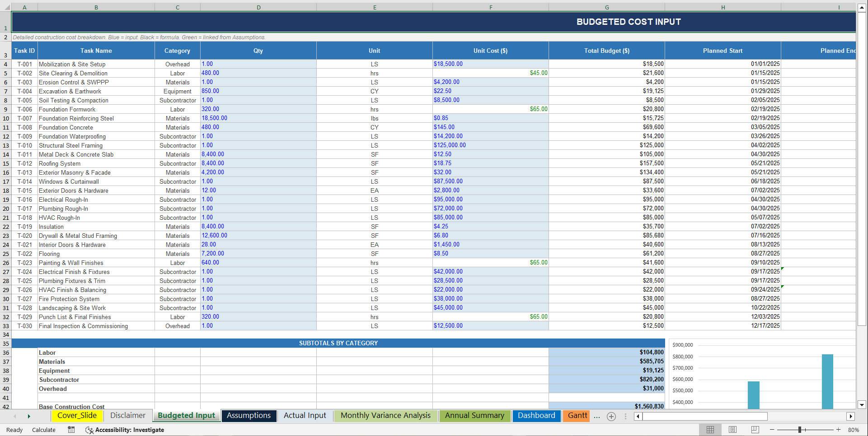
Task: Click the sheet navigation right arrow
Action: (29, 416)
